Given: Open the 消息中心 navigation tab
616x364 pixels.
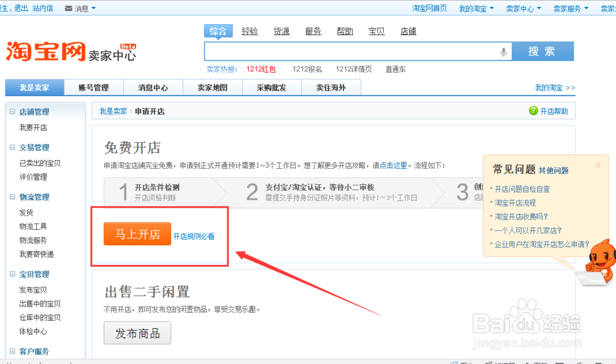Looking at the screenshot, I should click(x=153, y=87).
